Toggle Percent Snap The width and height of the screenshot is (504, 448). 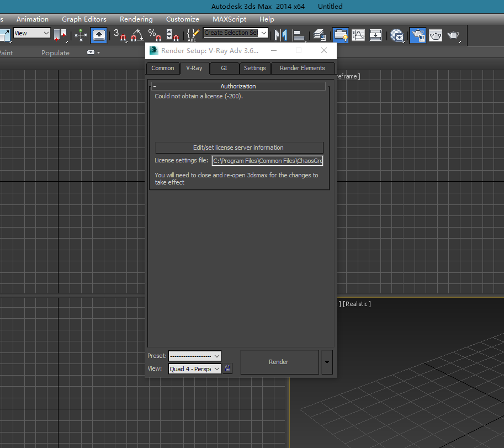[x=155, y=35]
